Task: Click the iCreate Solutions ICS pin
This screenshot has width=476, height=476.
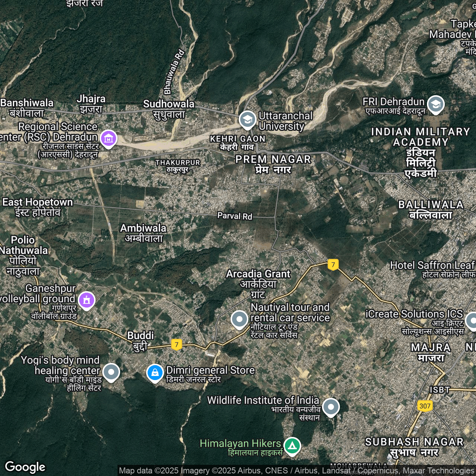Action: (472, 321)
